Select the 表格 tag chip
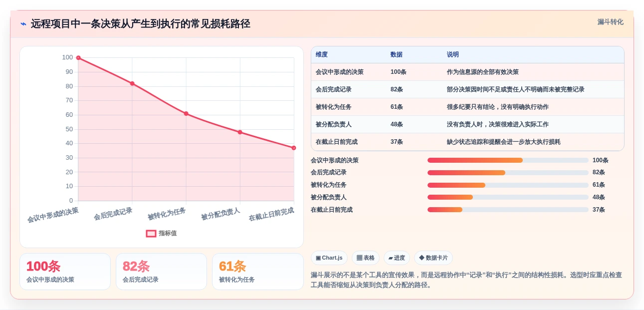This screenshot has height=310, width=644. 366,258
